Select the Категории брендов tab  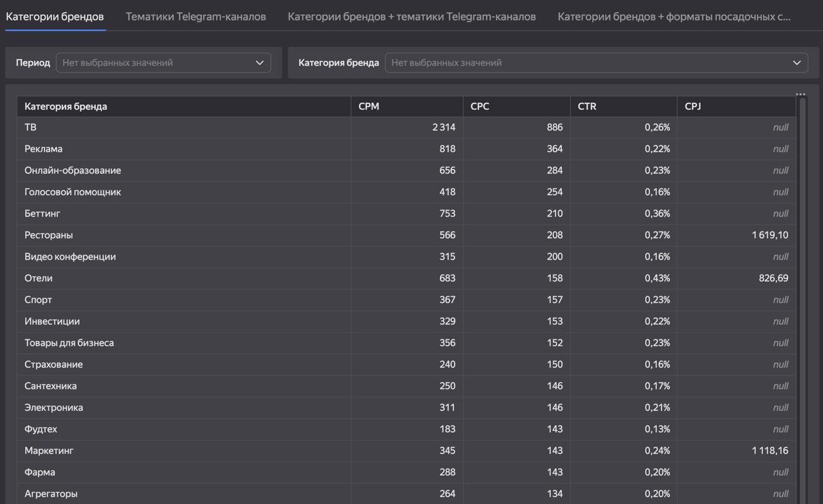[x=55, y=16]
